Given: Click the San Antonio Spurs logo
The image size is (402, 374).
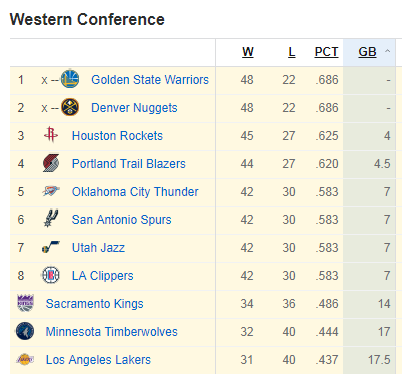Looking at the screenshot, I should pyautogui.click(x=51, y=219).
